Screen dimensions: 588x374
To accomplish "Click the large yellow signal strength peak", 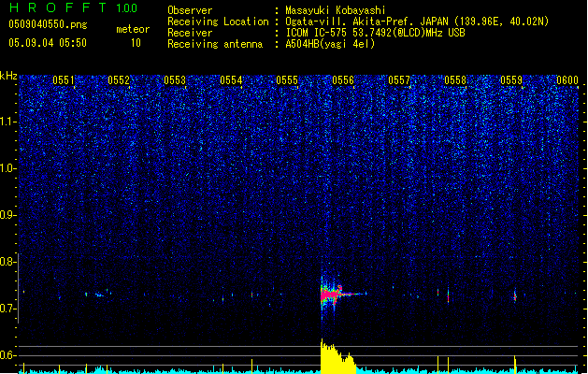I will click(337, 357).
